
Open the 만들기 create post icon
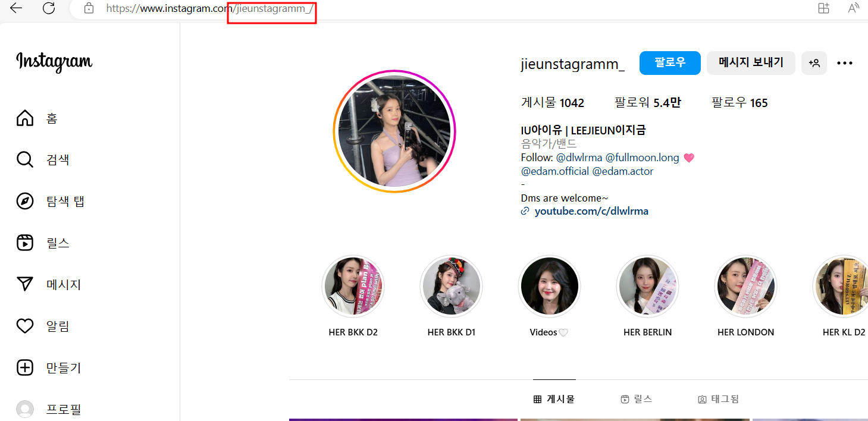24,367
